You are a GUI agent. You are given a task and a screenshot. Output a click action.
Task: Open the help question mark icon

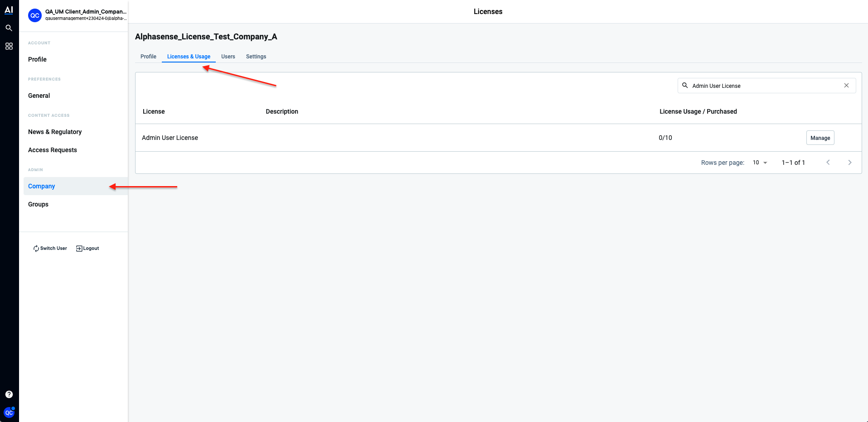9,394
